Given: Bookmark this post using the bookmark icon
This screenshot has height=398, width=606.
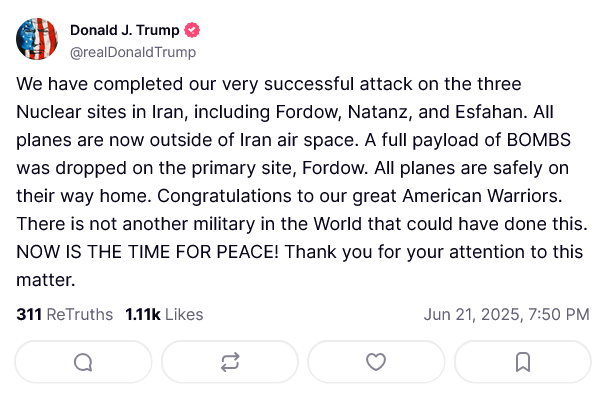Looking at the screenshot, I should coord(523,362).
